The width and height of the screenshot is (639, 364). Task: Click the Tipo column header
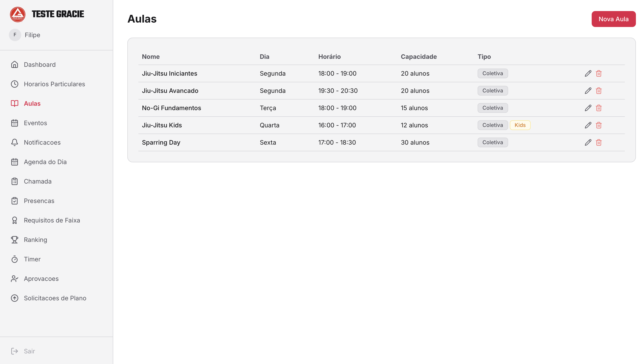tap(484, 57)
